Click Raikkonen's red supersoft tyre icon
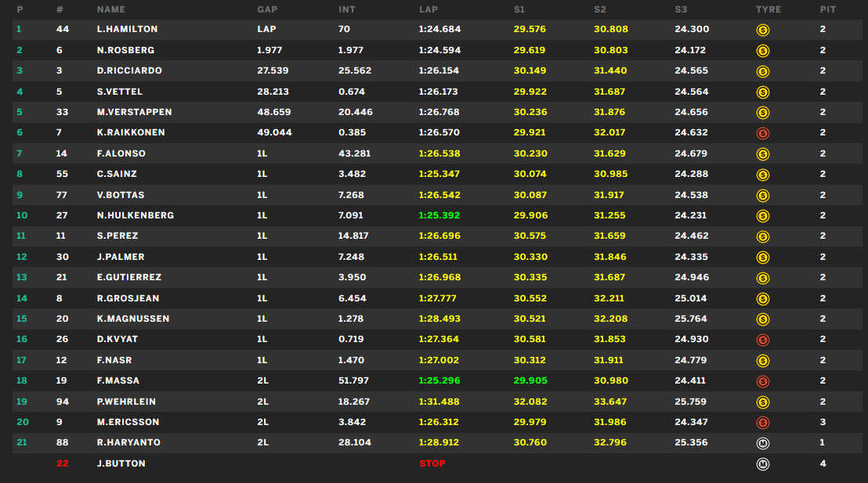868x483 pixels. 762,133
